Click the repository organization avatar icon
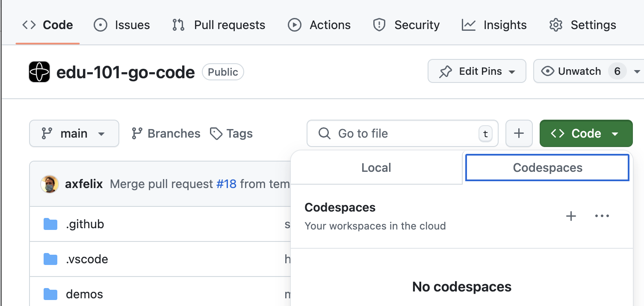 click(x=39, y=72)
